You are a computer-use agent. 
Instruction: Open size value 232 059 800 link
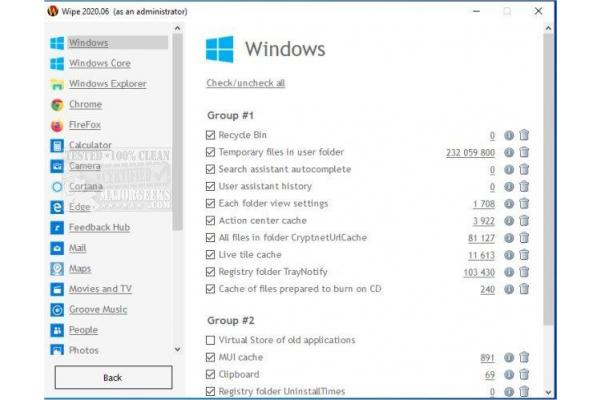[x=470, y=153]
